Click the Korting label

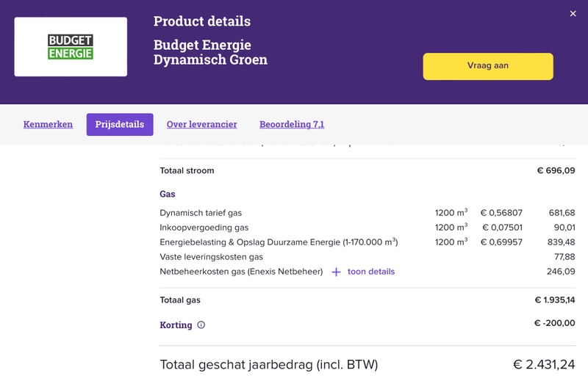click(x=176, y=325)
